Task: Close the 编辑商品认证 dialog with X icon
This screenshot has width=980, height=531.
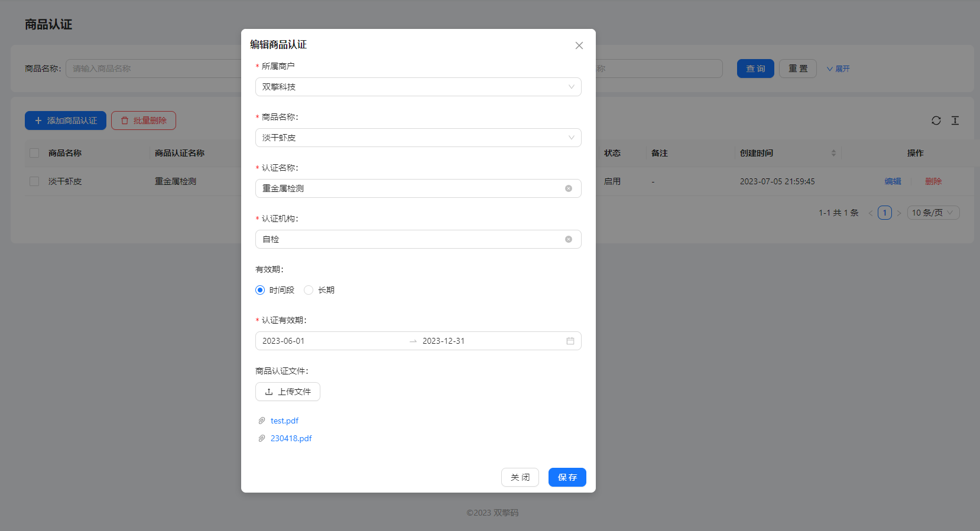Action: point(579,45)
